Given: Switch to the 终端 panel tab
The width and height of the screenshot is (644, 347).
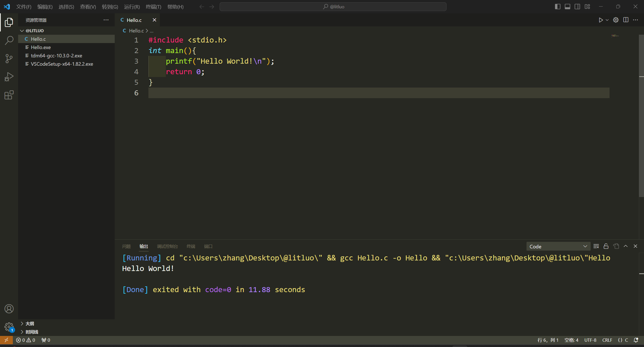Looking at the screenshot, I should (x=191, y=246).
